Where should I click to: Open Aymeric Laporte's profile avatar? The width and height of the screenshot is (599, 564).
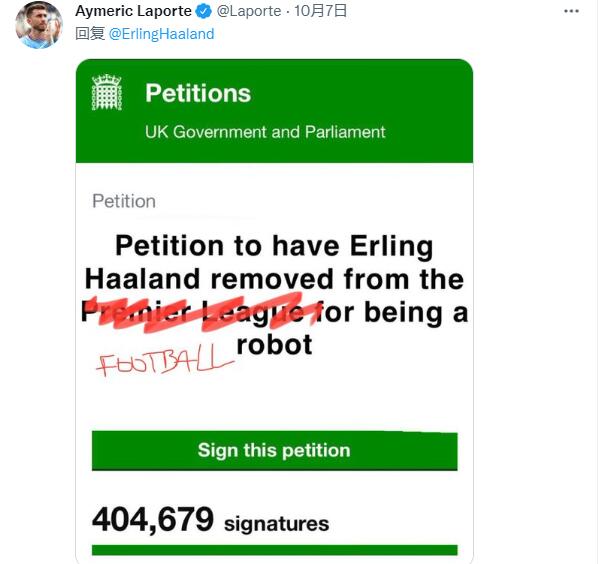[38, 25]
